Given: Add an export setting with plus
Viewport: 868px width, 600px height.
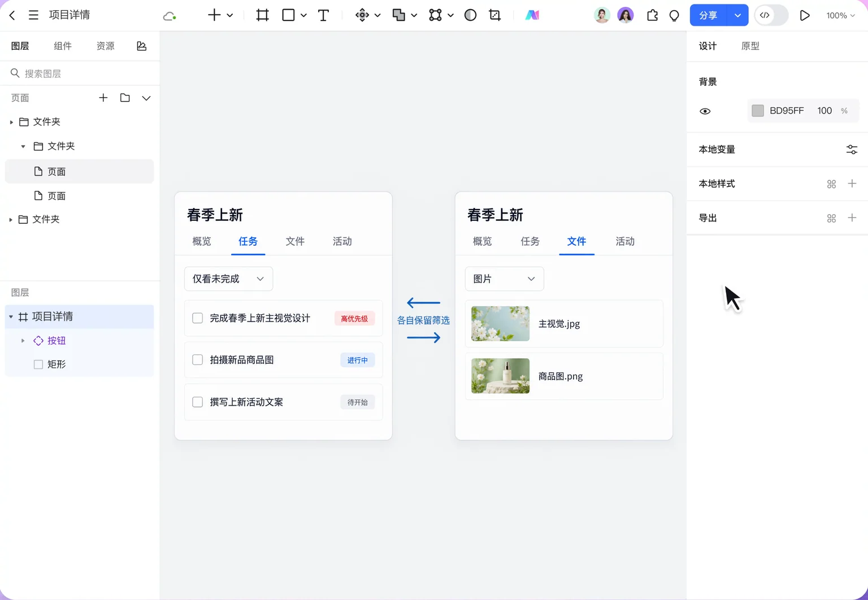Looking at the screenshot, I should [852, 218].
